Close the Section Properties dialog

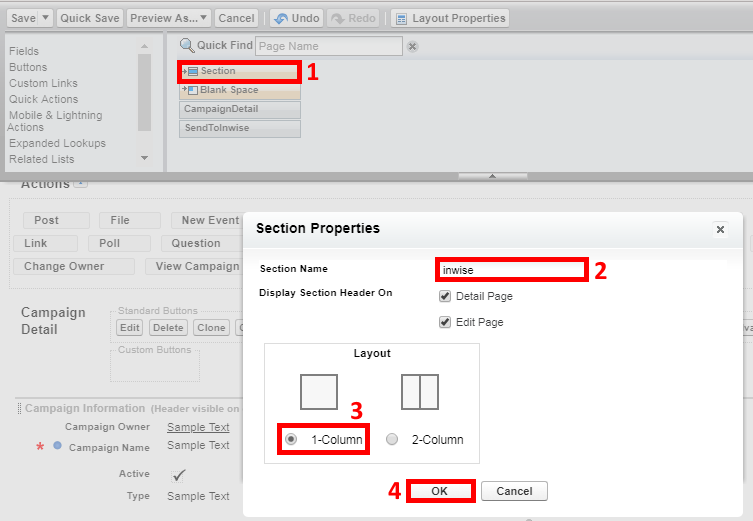coord(720,229)
